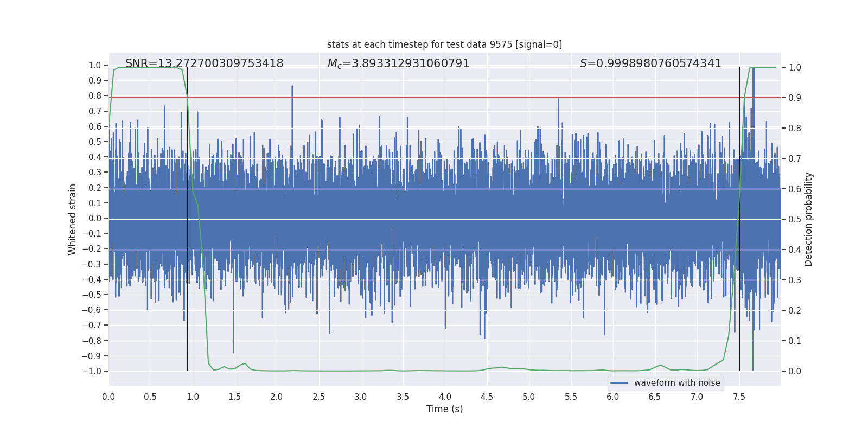Viewport: 868px width, 434px height.
Task: Select the 0.9 tick on detection probability axis
Action: pyautogui.click(x=795, y=98)
